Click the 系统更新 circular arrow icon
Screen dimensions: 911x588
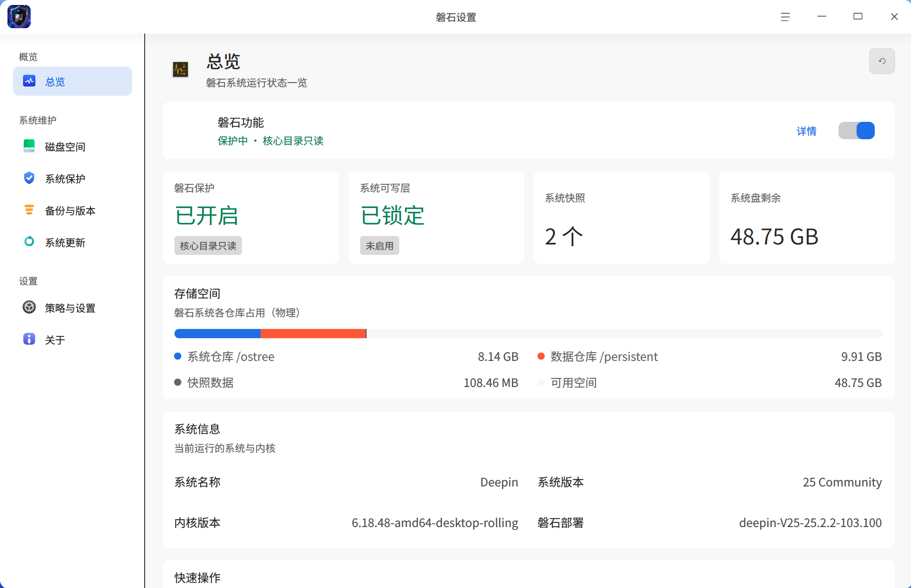point(29,241)
